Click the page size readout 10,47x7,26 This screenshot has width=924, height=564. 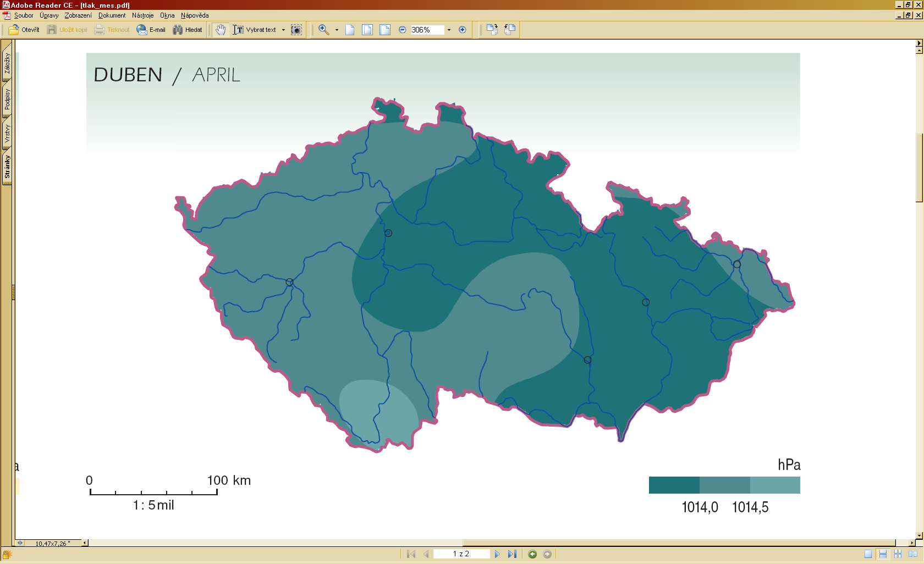[x=52, y=544]
